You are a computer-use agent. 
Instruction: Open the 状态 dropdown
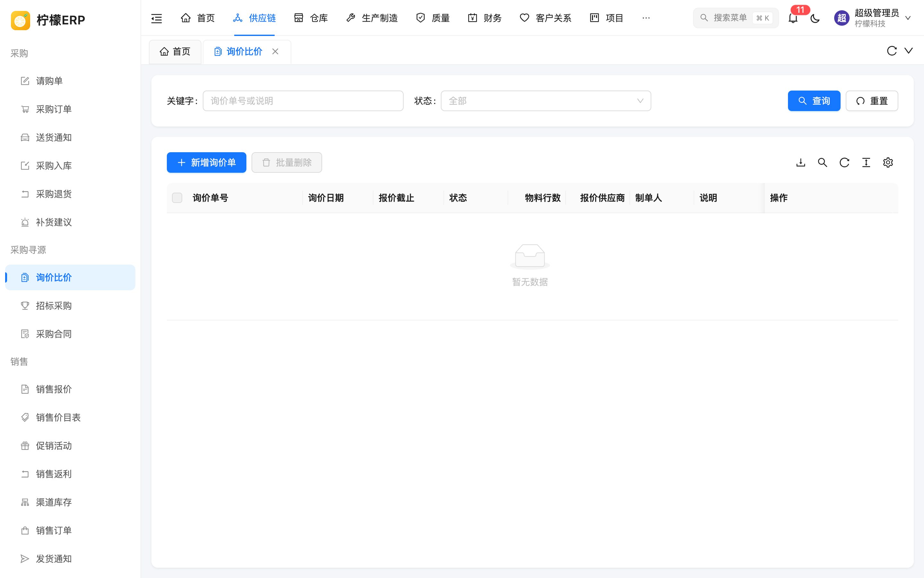(x=546, y=101)
